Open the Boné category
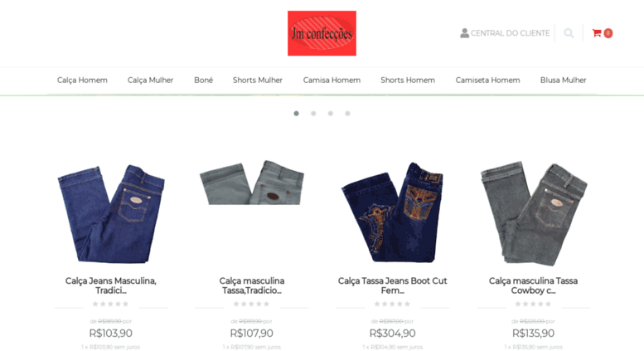644x351 pixels. [203, 80]
